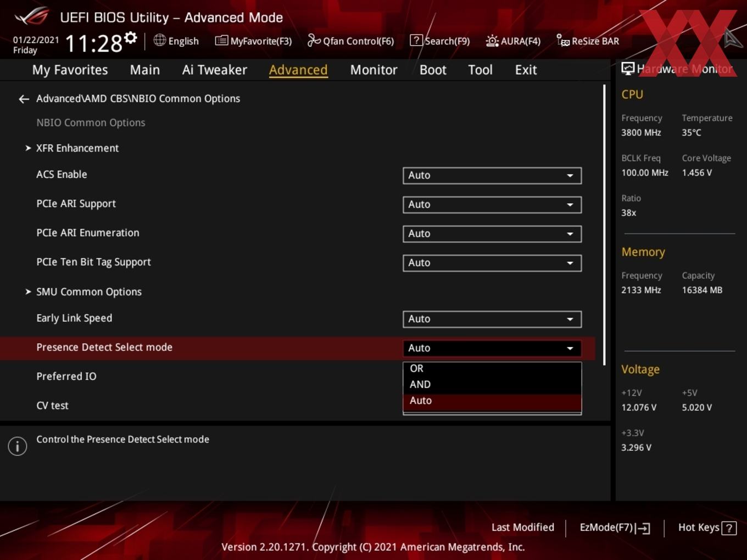This screenshot has height=560, width=747.
Task: Select the Advanced tab
Action: pyautogui.click(x=298, y=70)
